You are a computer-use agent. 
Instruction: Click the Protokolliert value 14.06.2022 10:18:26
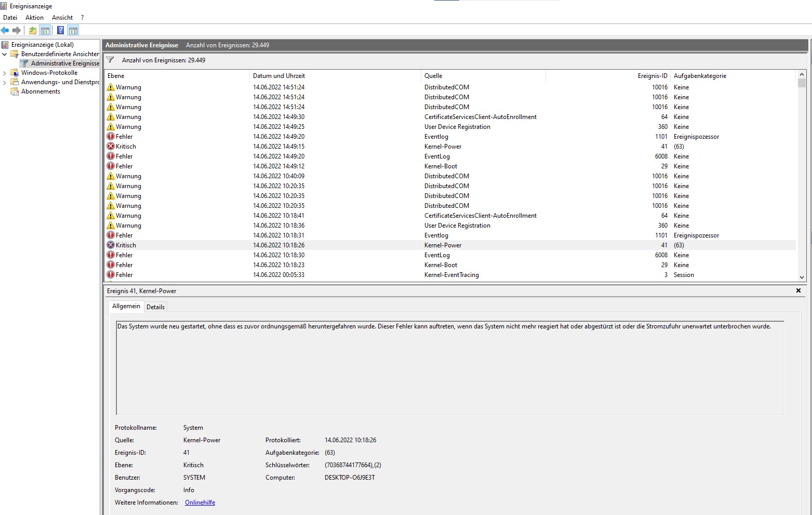point(350,440)
